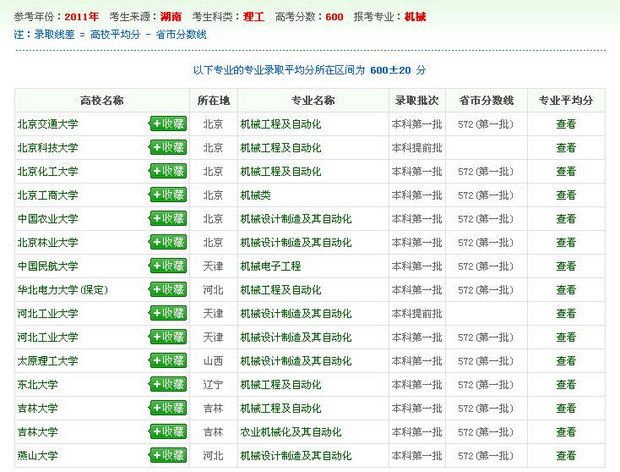Click +收藏 beside 东北大学
Image resolution: width=620 pixels, height=472 pixels.
[168, 384]
